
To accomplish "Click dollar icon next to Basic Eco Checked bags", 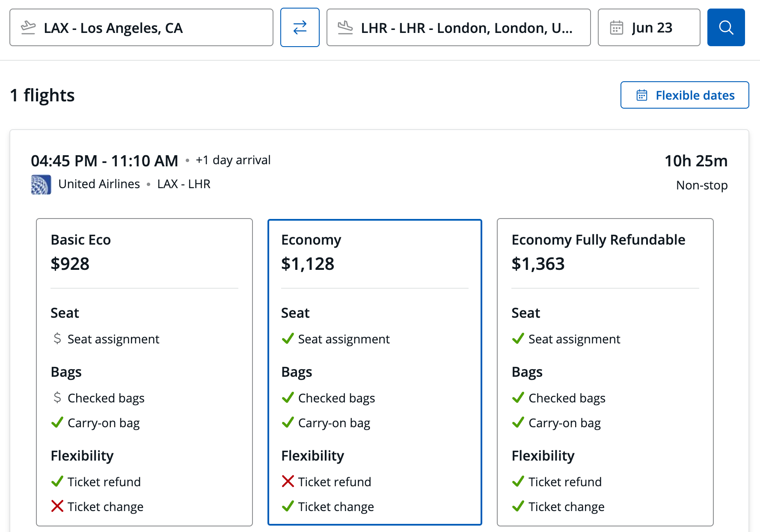I will 57,398.
